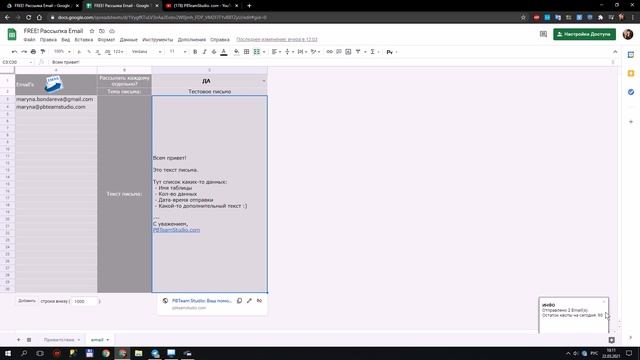Toggle strikethrough formatting
Image resolution: width=640 pixels, height=360 pixels.
(214, 52)
